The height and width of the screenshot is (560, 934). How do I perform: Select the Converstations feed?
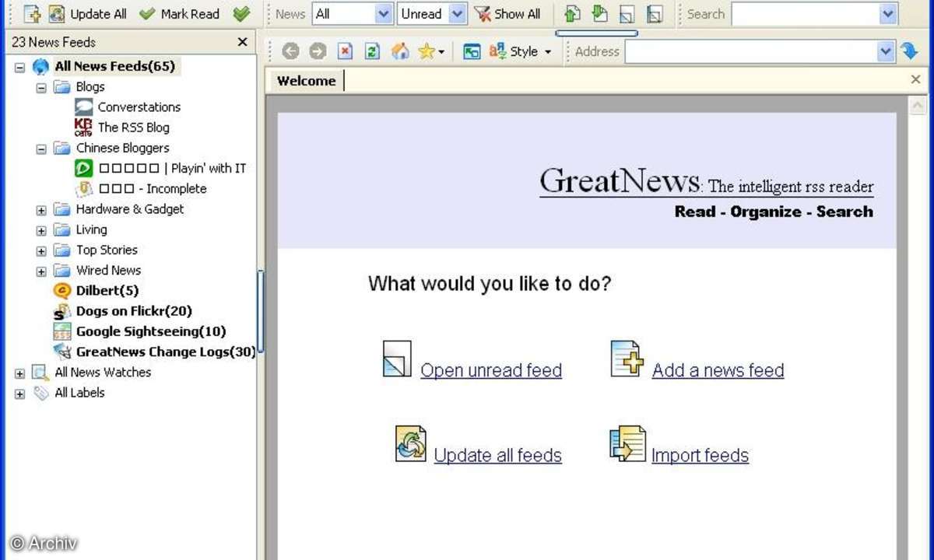pos(139,107)
